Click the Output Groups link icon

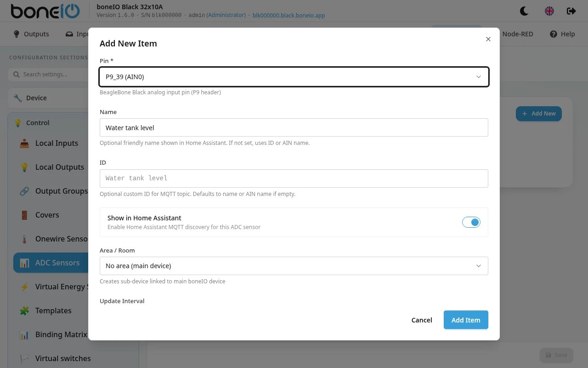click(24, 191)
